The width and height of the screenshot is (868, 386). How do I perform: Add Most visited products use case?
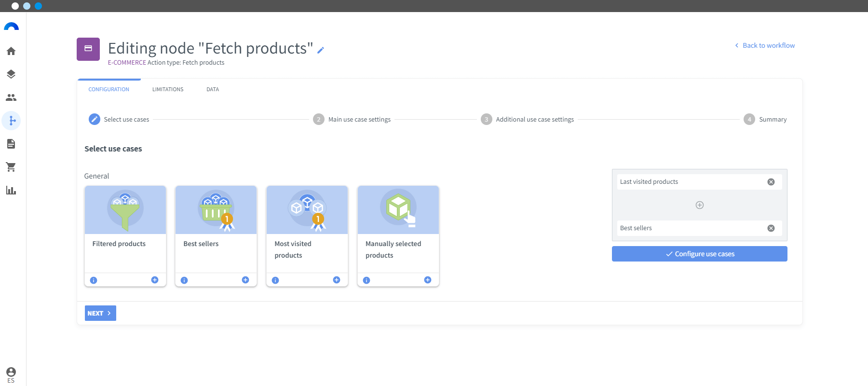pos(337,280)
